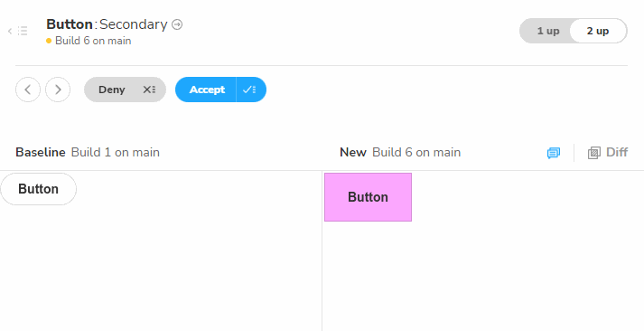The image size is (644, 331).
Task: Deny this Button change
Action: tap(112, 90)
